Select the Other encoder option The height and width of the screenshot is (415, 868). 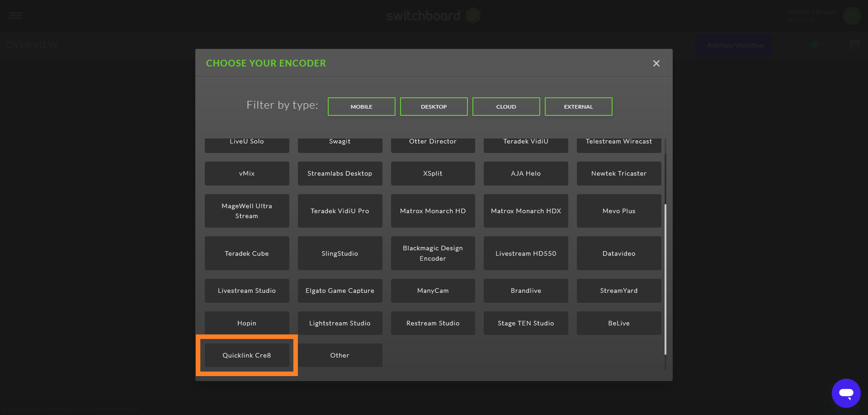coord(340,355)
